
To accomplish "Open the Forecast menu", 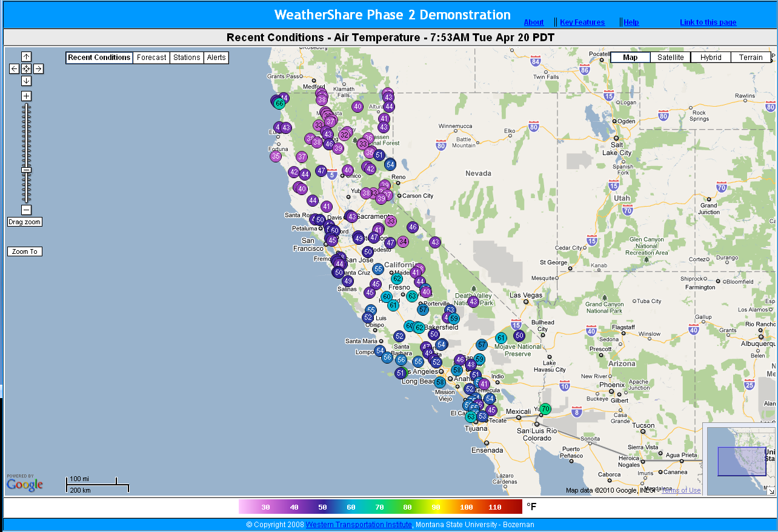I will coord(151,58).
